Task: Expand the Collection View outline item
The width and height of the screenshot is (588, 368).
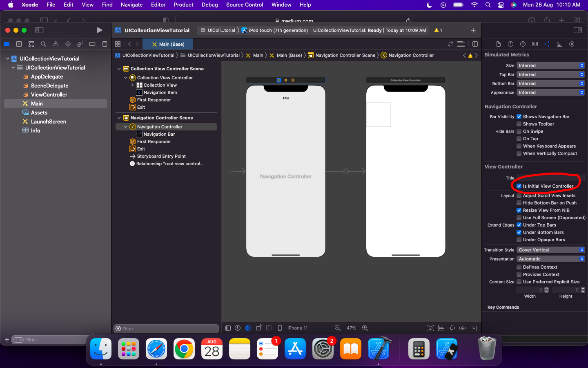Action: (x=132, y=85)
